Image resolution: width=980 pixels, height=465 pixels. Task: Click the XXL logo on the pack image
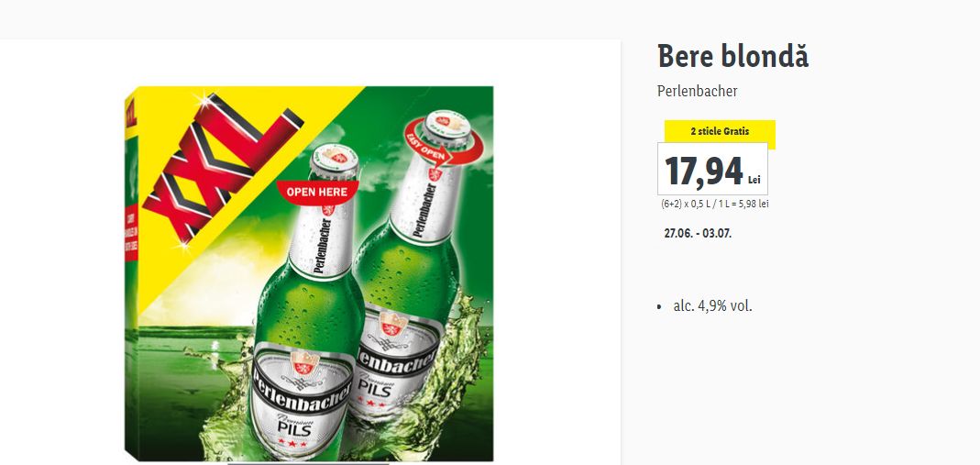click(222, 167)
